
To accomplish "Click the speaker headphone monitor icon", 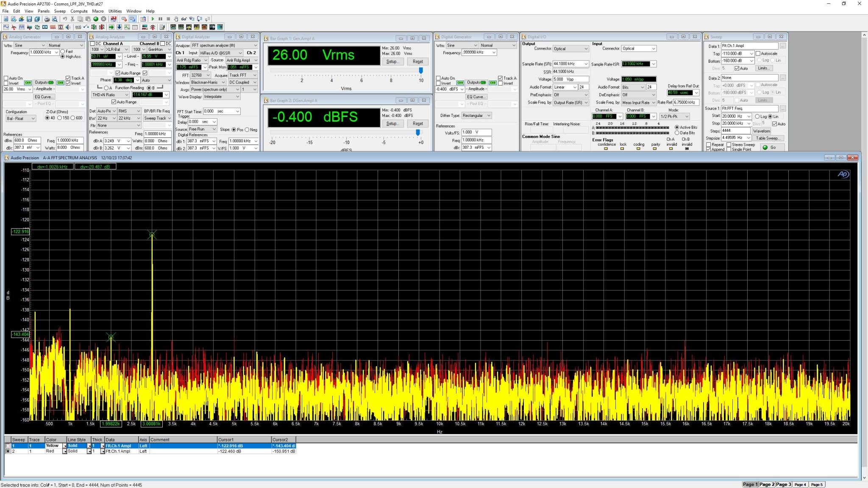I will tap(68, 27).
